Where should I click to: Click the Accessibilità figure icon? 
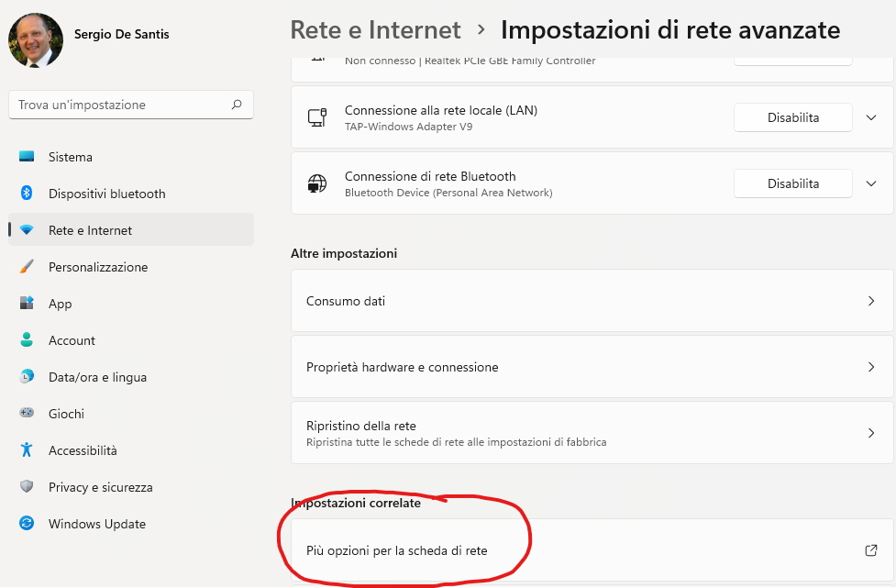coord(27,449)
